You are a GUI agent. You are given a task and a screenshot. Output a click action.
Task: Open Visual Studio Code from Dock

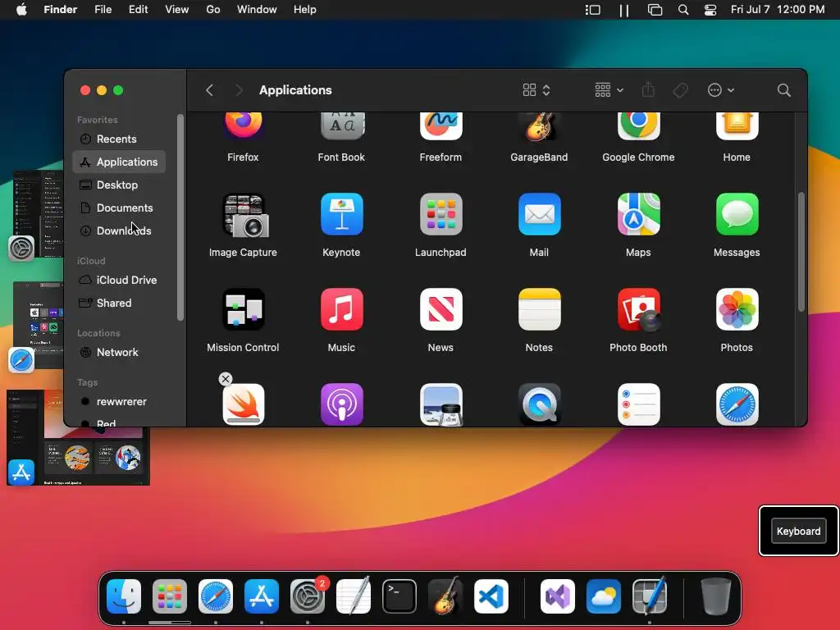click(491, 596)
